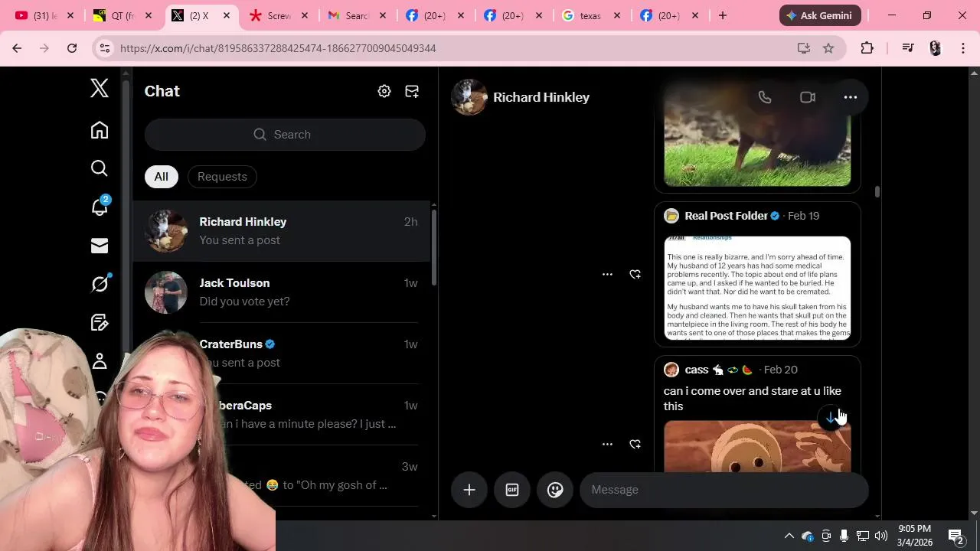Jump to latest message arrow button

[831, 417]
